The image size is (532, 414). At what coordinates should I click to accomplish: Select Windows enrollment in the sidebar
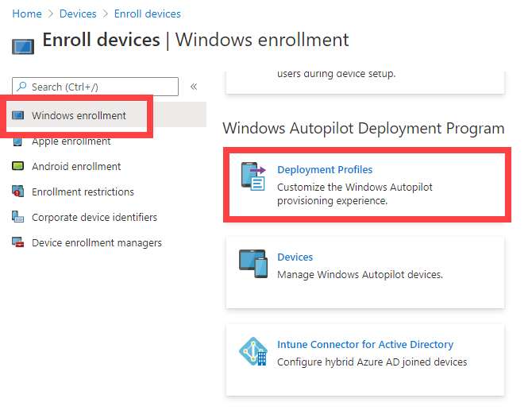(79, 116)
